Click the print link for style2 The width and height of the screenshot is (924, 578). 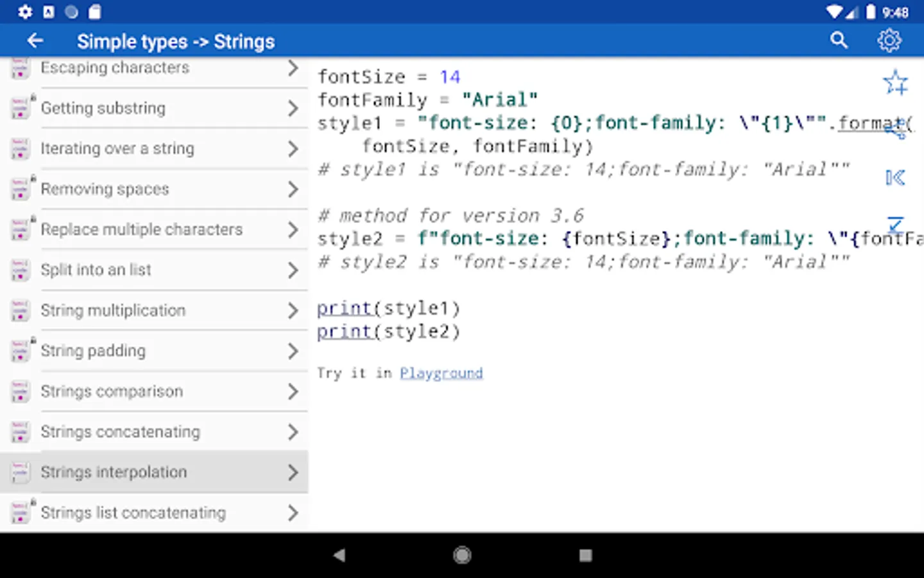[x=345, y=331]
